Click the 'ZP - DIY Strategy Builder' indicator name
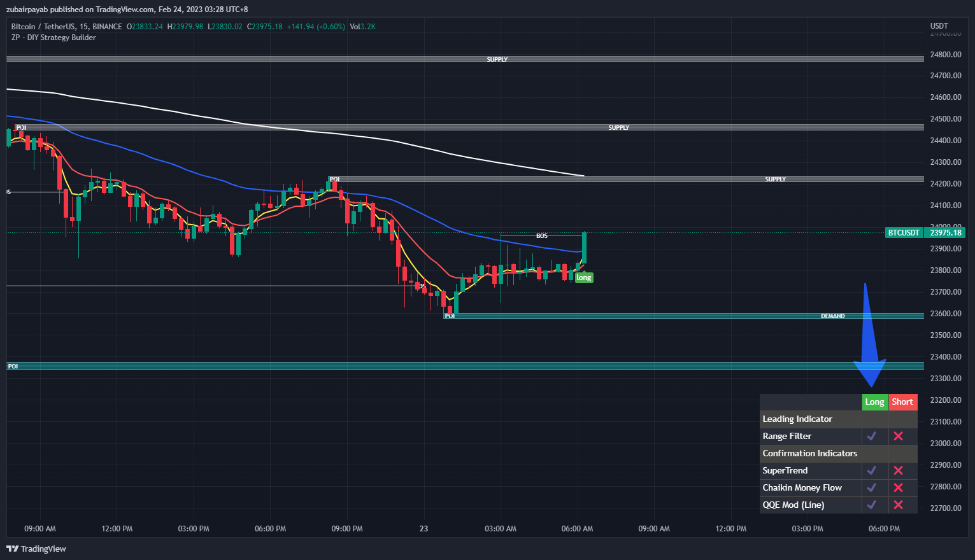 point(53,38)
